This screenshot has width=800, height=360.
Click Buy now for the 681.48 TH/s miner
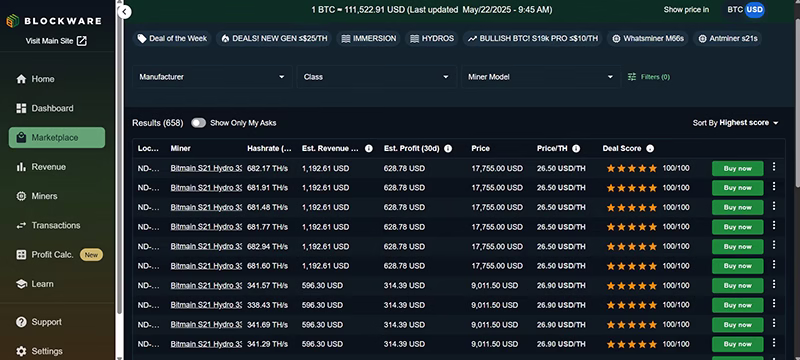pyautogui.click(x=737, y=208)
